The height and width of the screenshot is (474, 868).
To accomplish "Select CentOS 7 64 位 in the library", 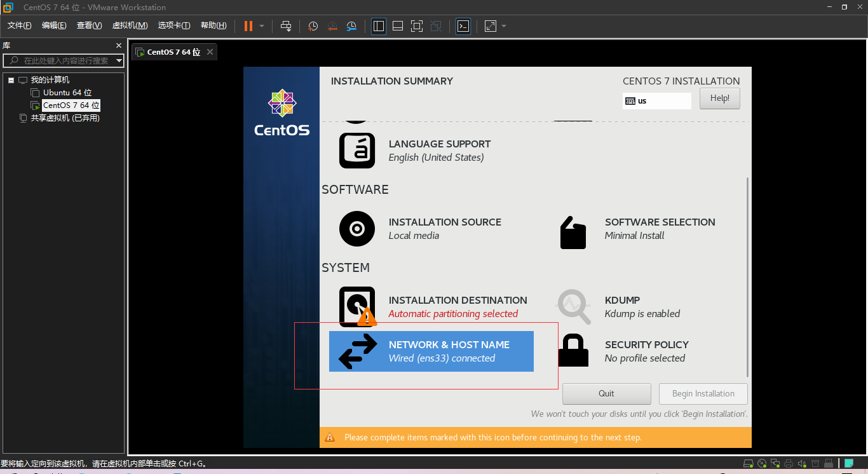I will click(71, 105).
